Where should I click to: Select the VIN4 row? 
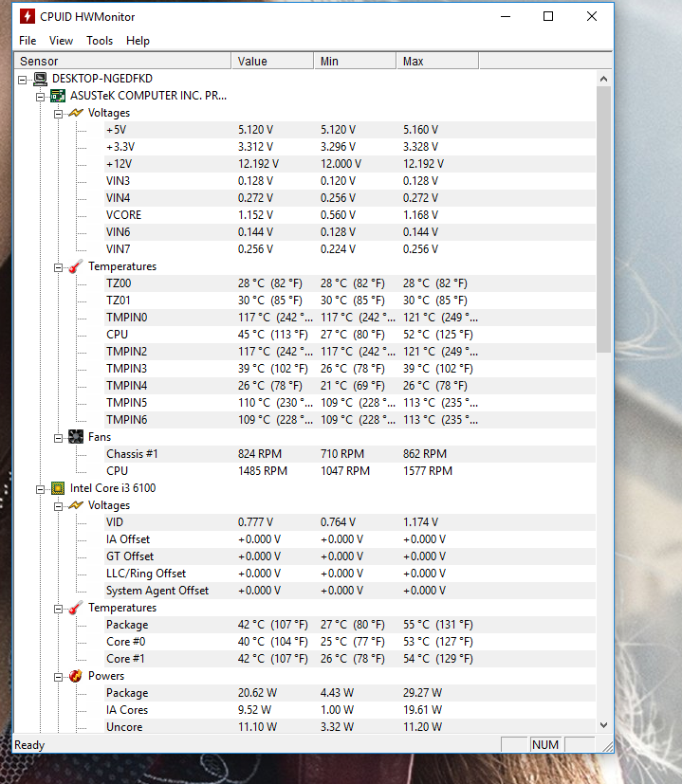coord(350,197)
